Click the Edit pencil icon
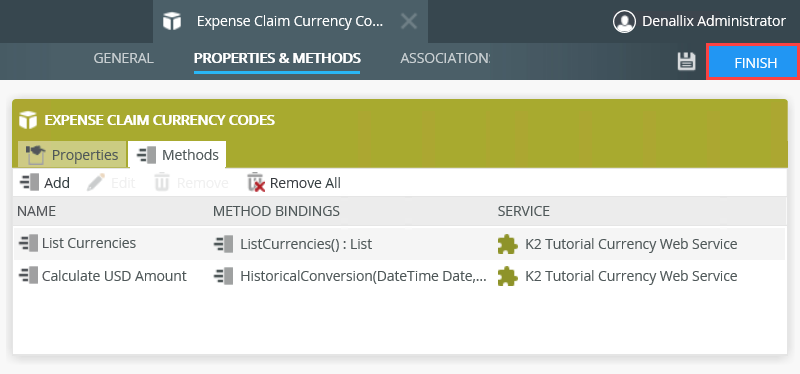 (95, 182)
